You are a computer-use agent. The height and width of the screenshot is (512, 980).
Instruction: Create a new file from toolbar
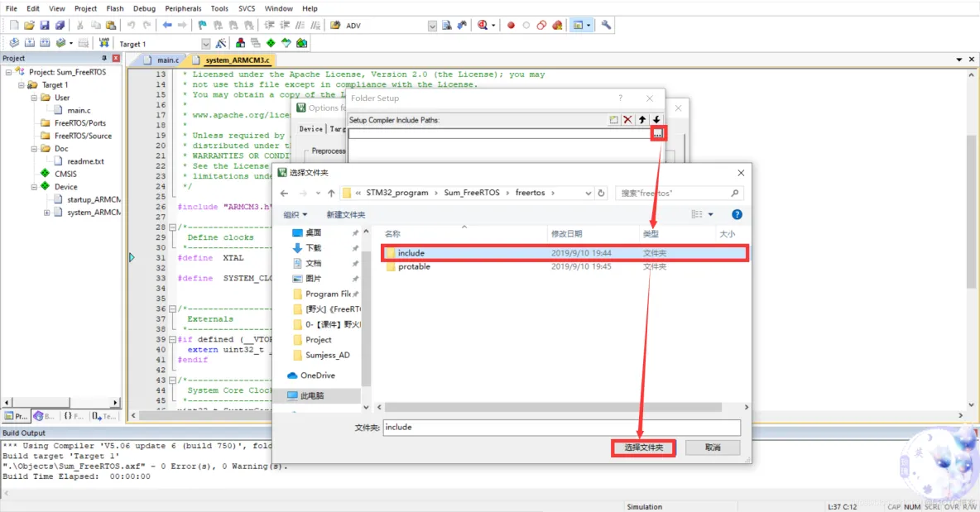[14, 26]
